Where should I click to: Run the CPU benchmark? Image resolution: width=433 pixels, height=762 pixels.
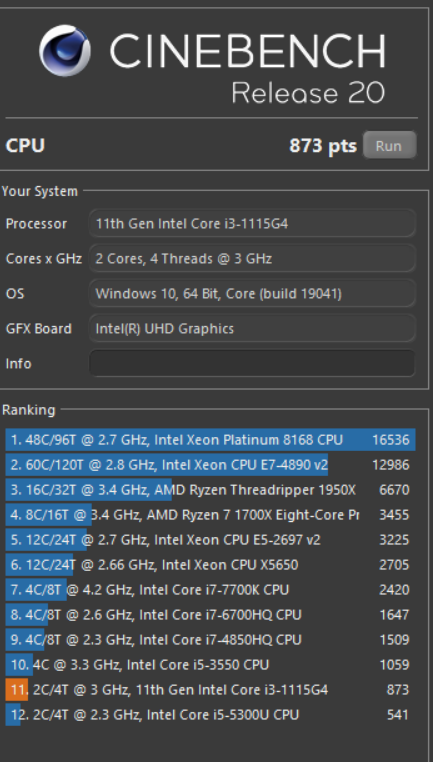pyautogui.click(x=389, y=145)
